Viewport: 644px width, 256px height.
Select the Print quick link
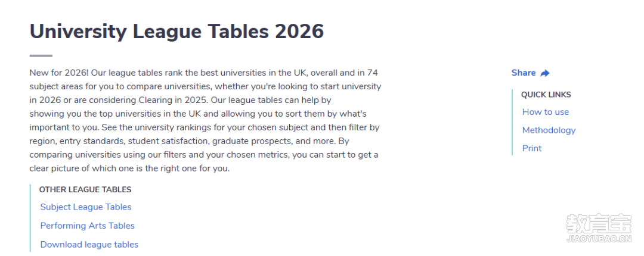pos(532,148)
